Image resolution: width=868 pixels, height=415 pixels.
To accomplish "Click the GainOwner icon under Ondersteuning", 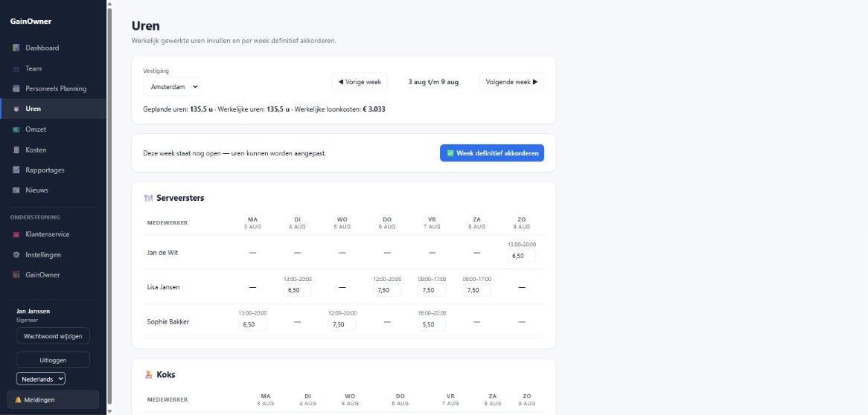I will 16,275.
